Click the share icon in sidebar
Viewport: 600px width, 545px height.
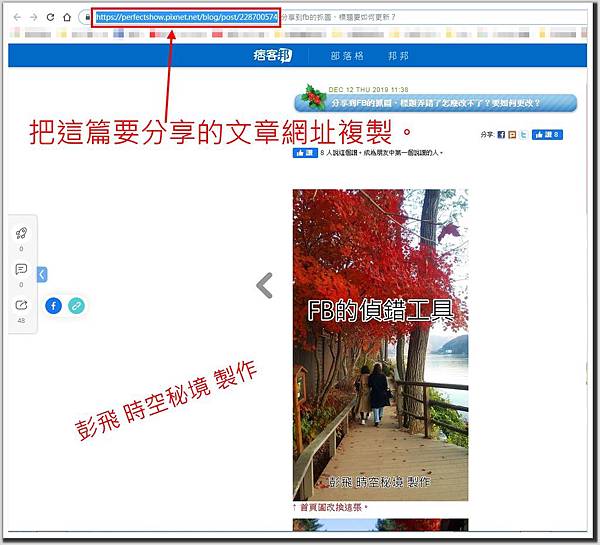pos(21,305)
